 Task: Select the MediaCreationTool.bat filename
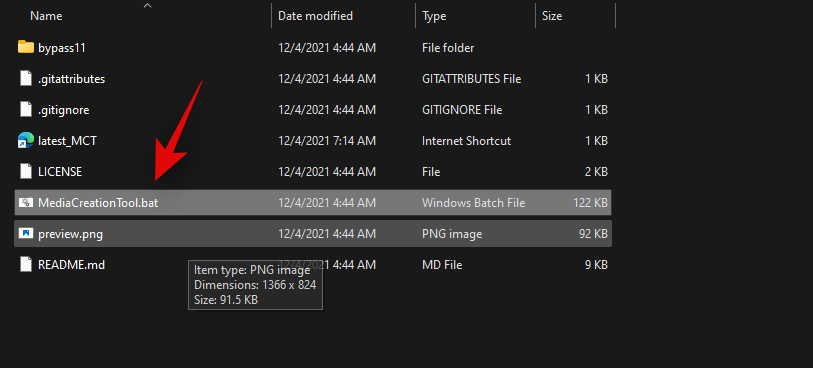pyautogui.click(x=98, y=203)
